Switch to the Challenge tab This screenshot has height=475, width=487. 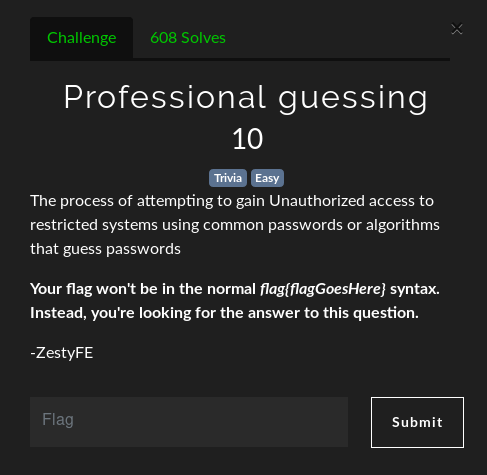(x=81, y=38)
